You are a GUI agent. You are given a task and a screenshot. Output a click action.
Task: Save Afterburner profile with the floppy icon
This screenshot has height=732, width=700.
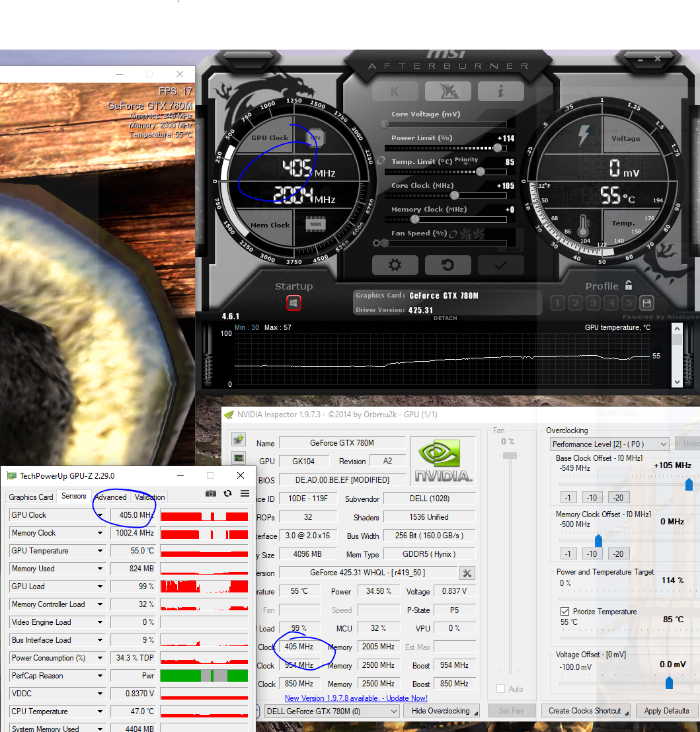pos(647,303)
